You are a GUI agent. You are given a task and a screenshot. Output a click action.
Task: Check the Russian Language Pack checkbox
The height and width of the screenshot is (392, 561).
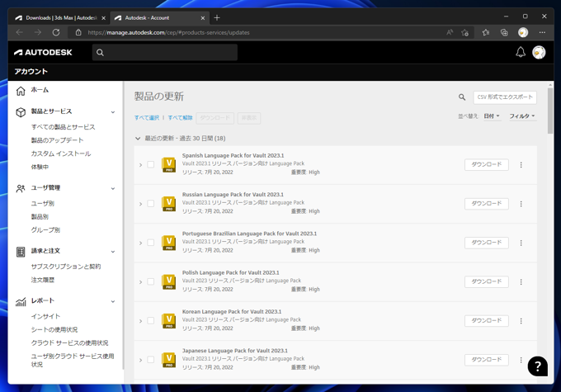point(151,203)
